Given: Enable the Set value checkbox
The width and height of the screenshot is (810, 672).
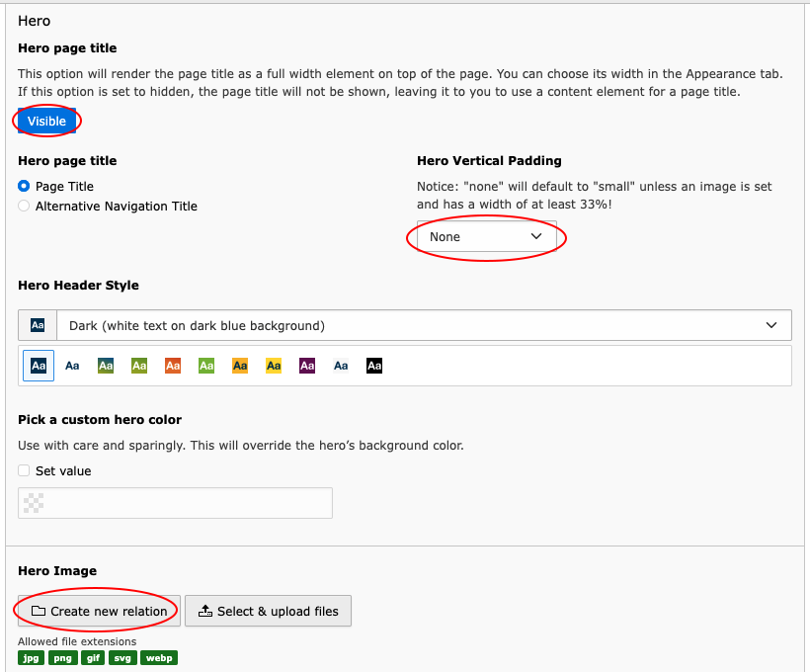Looking at the screenshot, I should click(24, 470).
